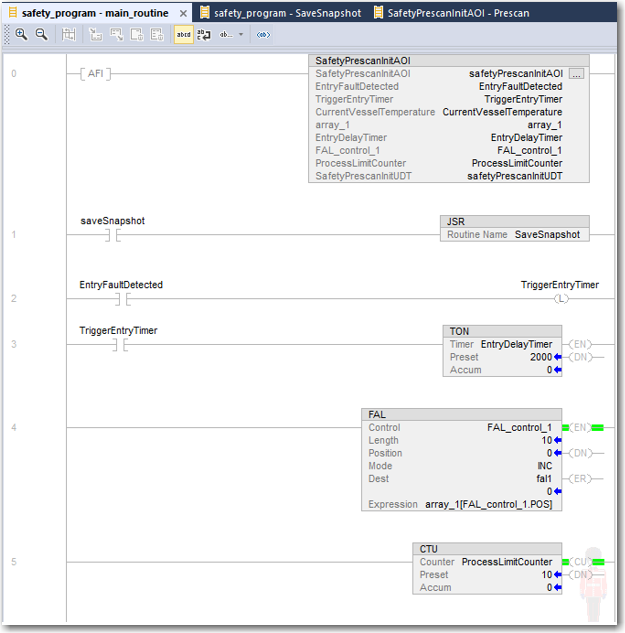Click the ProcessLimitCounter argument value in the AOI
This screenshot has height=633, width=625.
click(517, 163)
